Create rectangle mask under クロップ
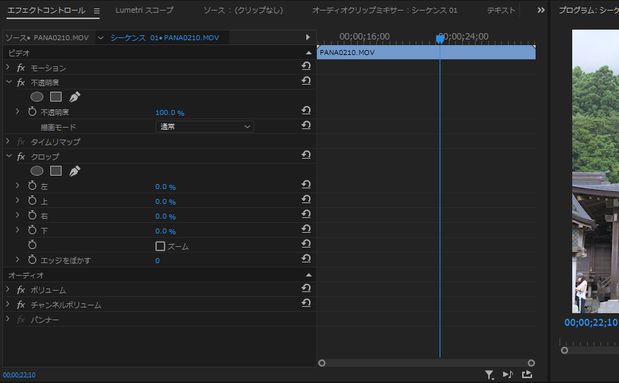 [56, 171]
